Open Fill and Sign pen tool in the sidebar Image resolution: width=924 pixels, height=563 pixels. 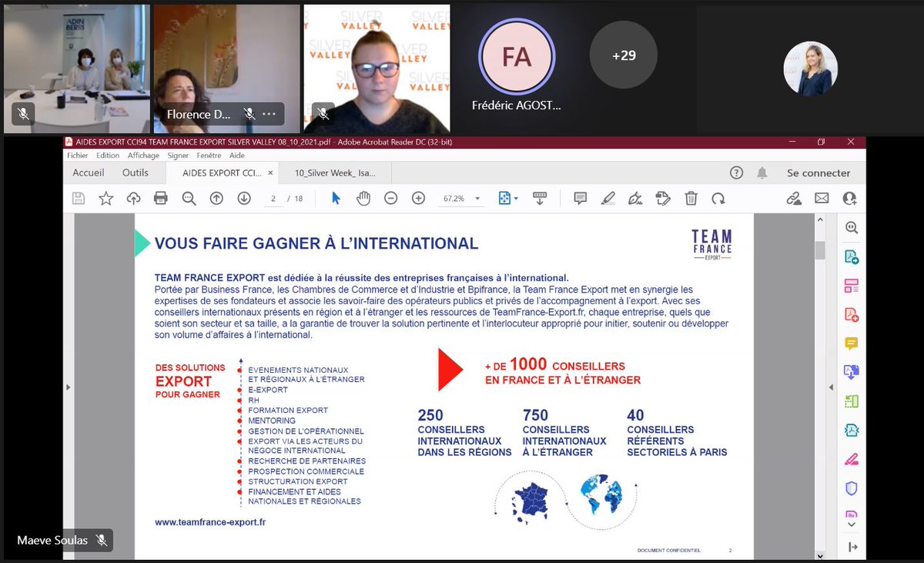[x=851, y=460]
